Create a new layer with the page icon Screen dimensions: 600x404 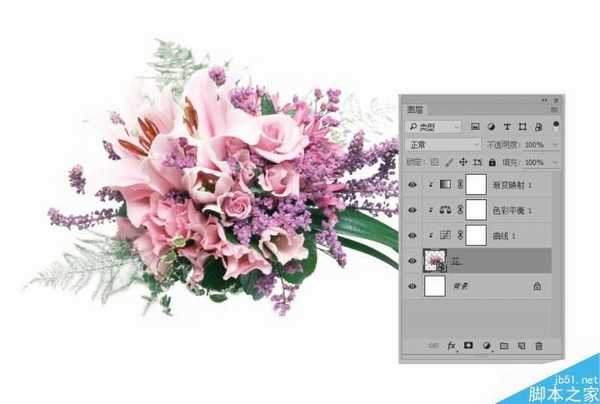(521, 346)
